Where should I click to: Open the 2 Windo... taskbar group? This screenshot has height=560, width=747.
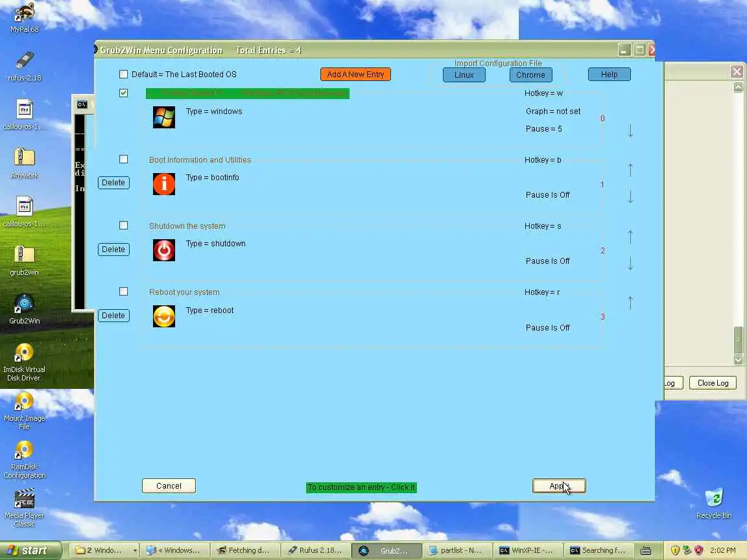tap(104, 550)
